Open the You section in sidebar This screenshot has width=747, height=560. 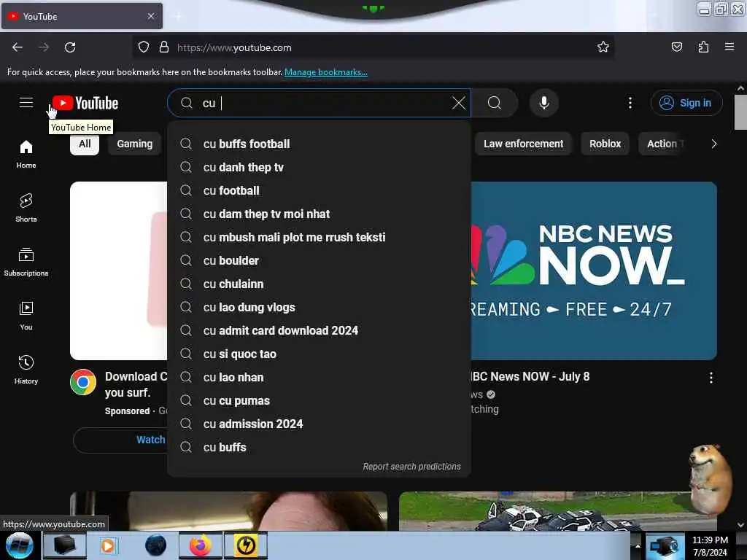point(26,316)
